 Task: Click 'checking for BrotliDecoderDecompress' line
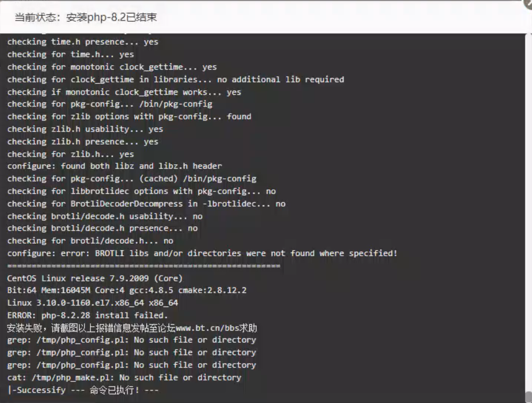[x=146, y=204]
